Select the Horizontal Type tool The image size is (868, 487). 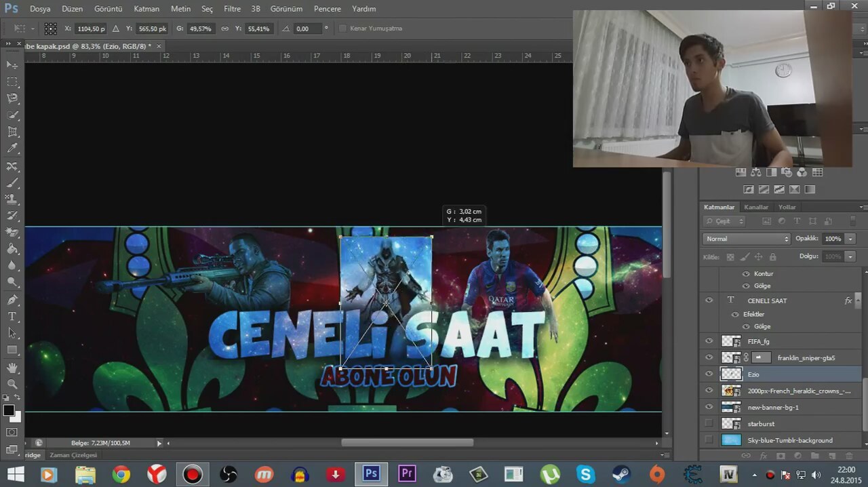(12, 317)
